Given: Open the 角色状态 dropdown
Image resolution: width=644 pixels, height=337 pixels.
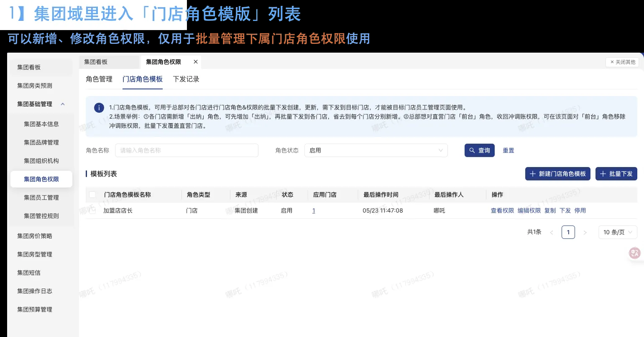Looking at the screenshot, I should 376,150.
